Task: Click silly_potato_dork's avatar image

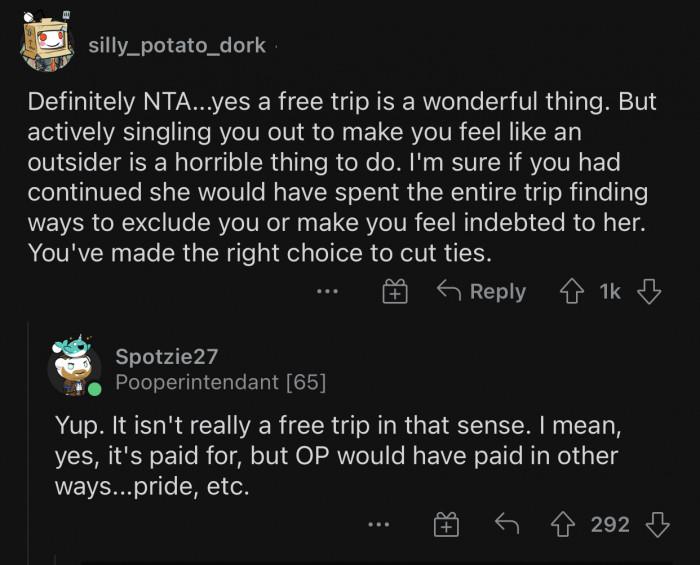Action: pos(46,43)
